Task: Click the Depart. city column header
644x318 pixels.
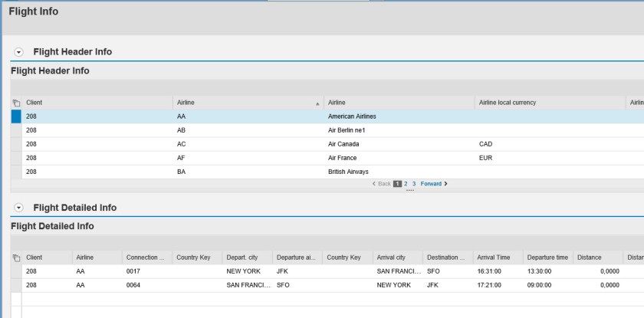Action: click(x=243, y=257)
